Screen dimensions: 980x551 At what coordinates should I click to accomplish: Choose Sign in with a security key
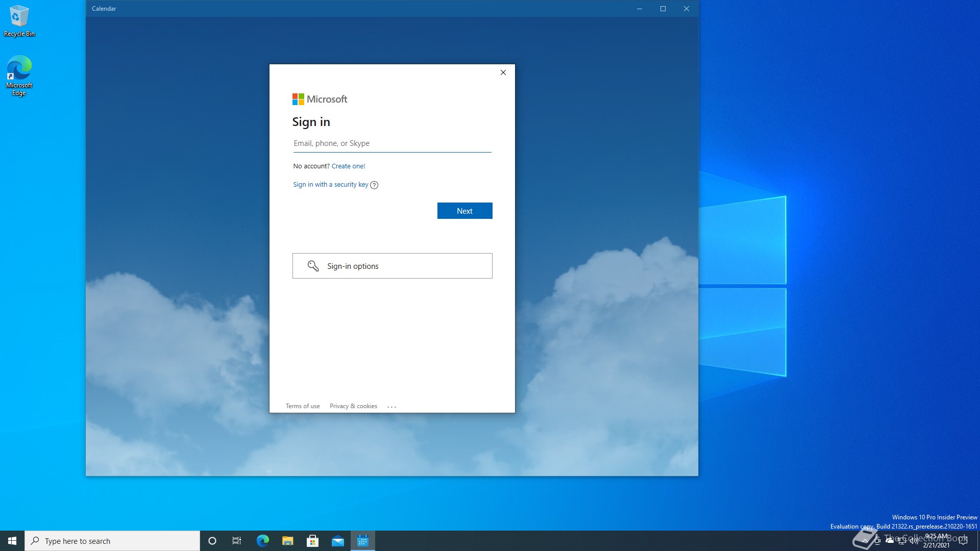[330, 184]
